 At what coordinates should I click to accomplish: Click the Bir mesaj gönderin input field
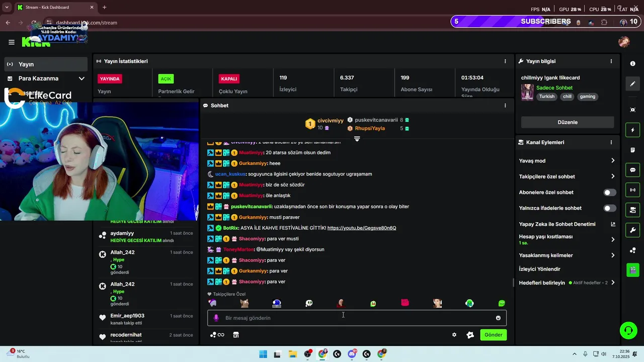tap(357, 318)
